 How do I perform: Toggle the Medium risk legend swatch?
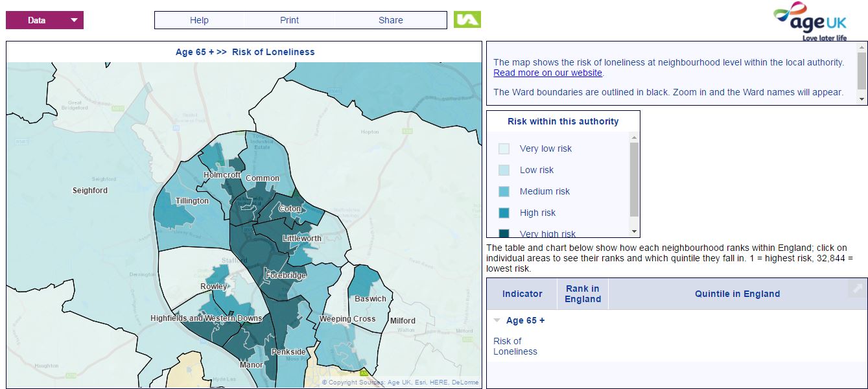pos(504,191)
